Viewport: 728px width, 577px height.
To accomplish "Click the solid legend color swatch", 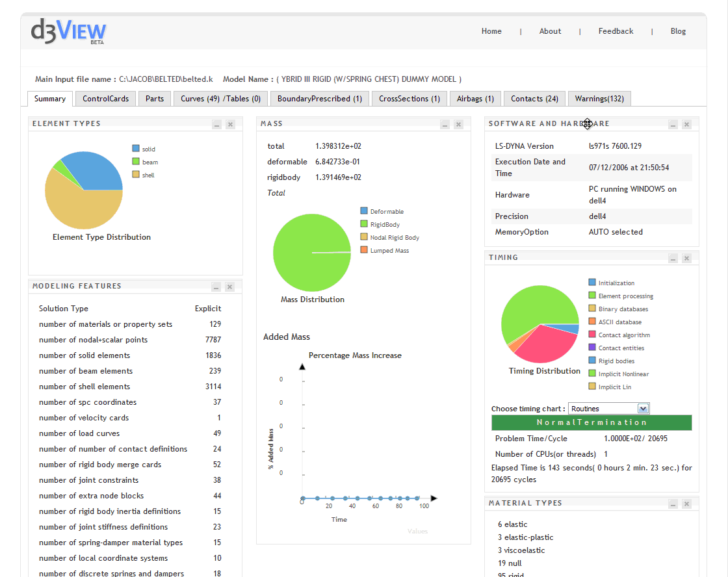I will [x=136, y=149].
